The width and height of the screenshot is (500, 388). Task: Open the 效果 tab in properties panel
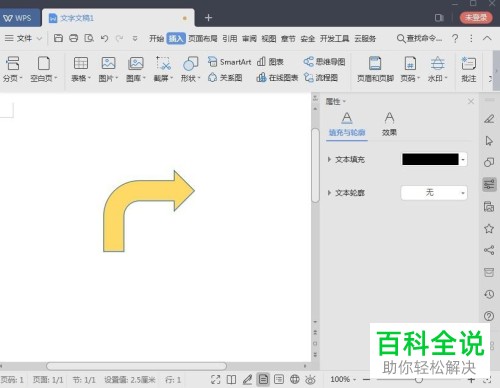tap(389, 124)
